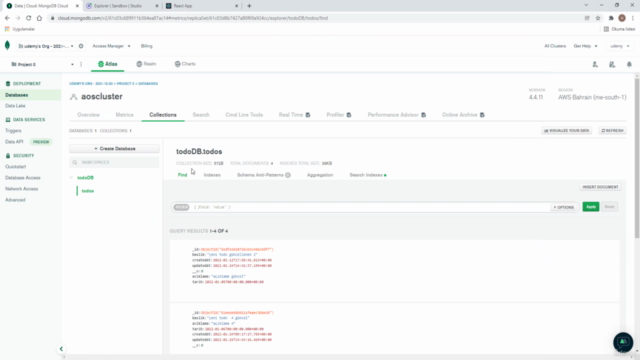This screenshot has width=640, height=360.
Task: Click Create Database button
Action: [x=114, y=149]
